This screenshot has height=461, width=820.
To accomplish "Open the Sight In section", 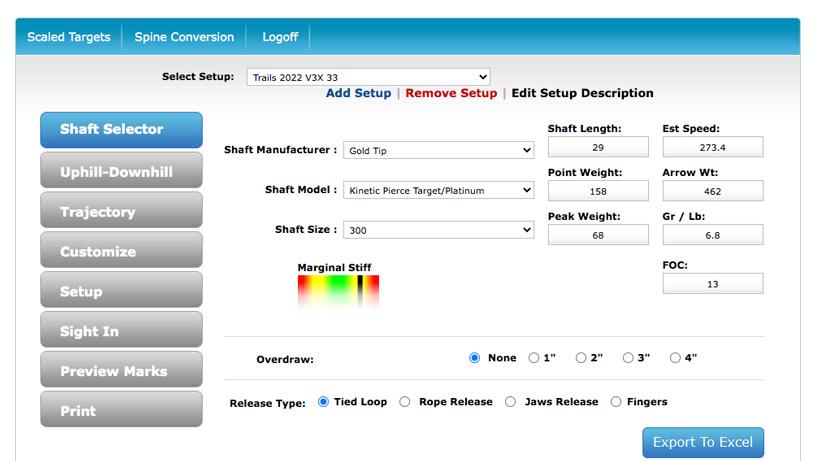I will coord(121,330).
